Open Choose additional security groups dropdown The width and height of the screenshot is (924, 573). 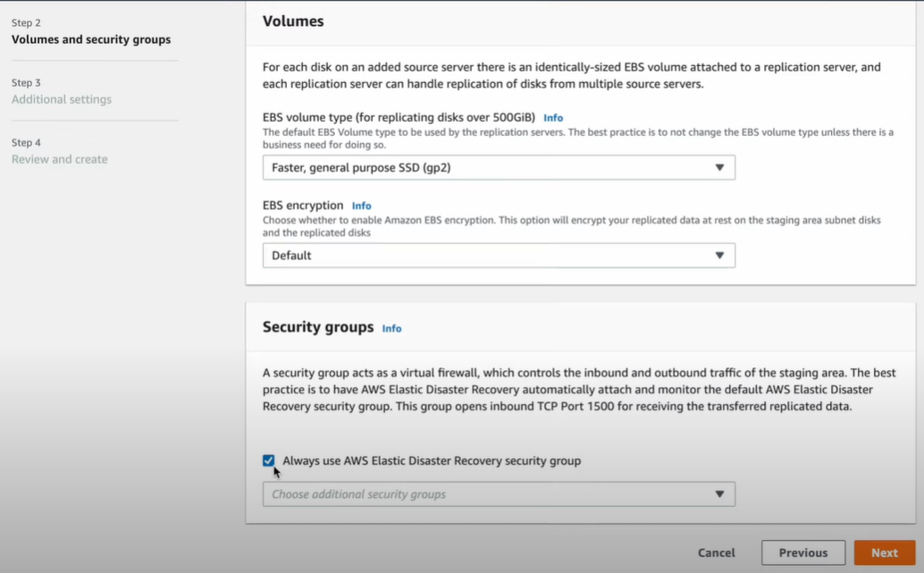[499, 494]
